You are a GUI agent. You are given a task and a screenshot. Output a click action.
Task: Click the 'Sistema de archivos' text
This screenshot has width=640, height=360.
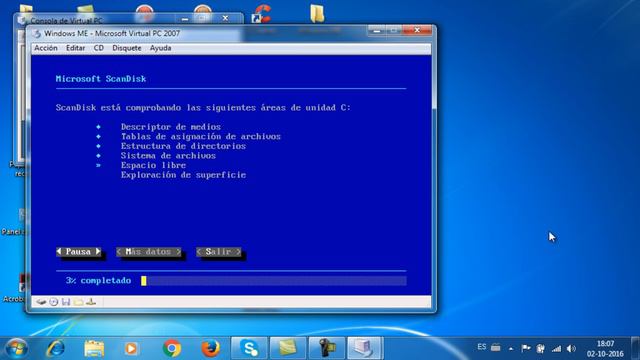point(168,156)
